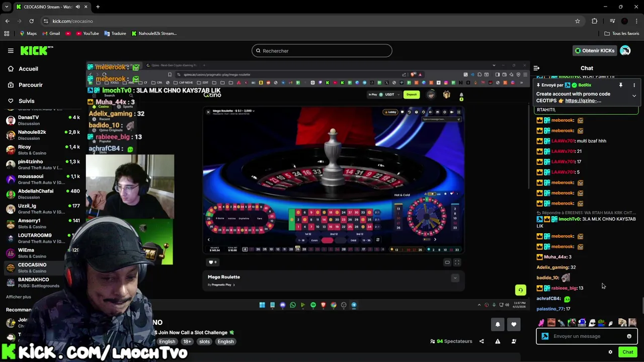Viewport: 644px width, 362px height.
Task: Click the 18+ stream tag
Action: (187, 341)
